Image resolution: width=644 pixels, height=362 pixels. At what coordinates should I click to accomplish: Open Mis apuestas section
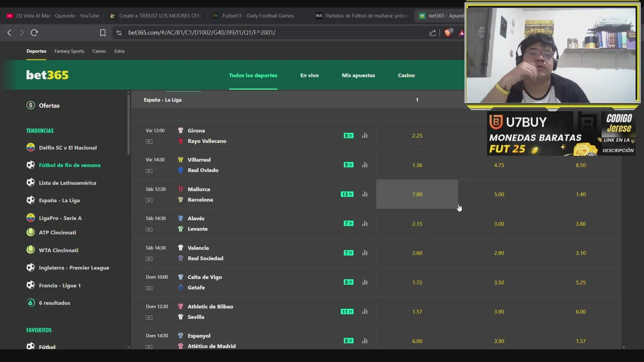pos(358,75)
